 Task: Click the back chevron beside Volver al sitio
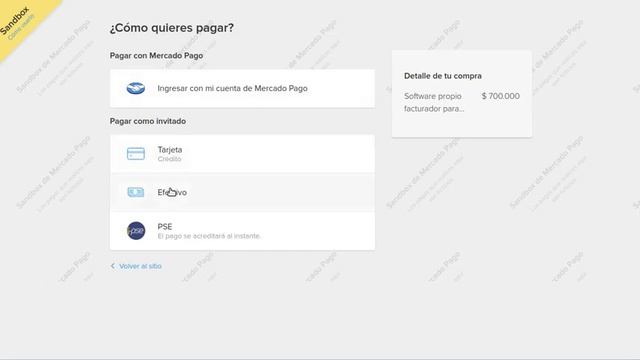click(113, 266)
